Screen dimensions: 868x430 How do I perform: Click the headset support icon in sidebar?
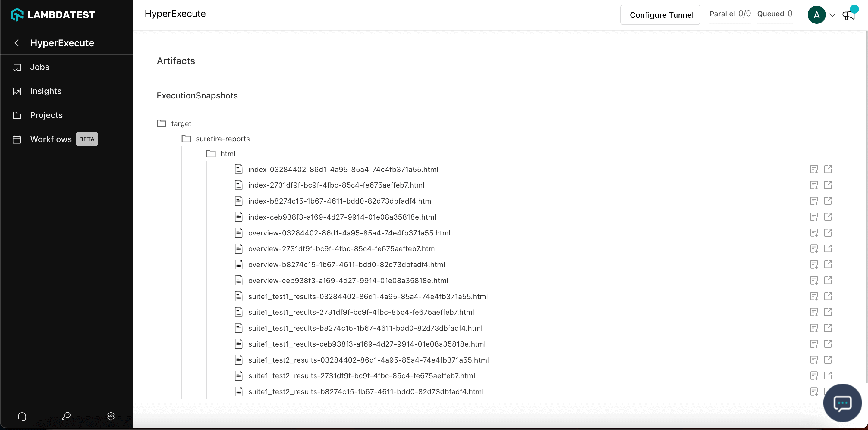click(x=22, y=416)
